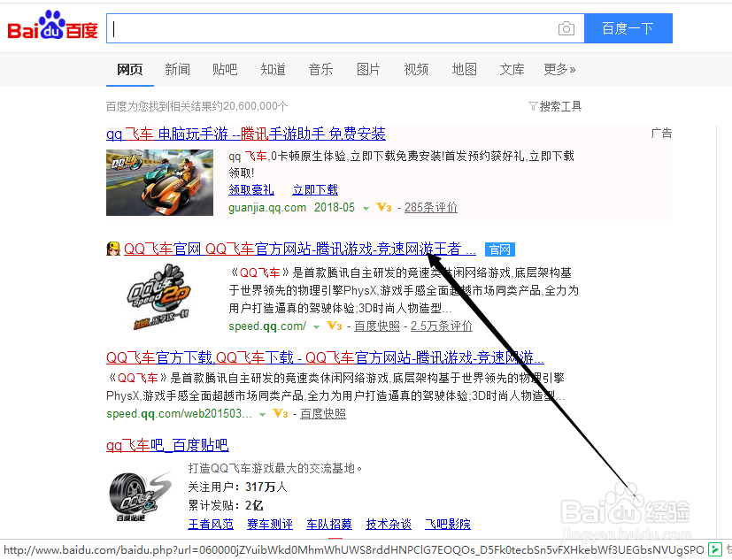
Task: Open 搜索工具 options
Action: coord(560,106)
